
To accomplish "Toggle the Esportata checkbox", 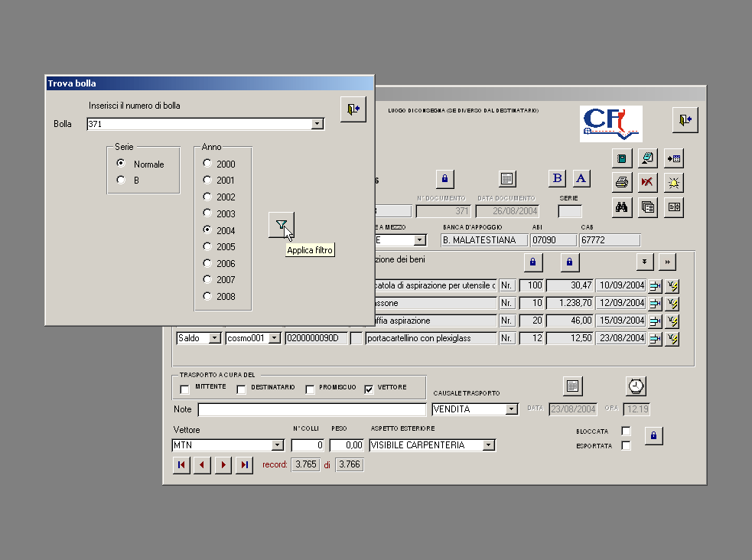I will [x=626, y=445].
